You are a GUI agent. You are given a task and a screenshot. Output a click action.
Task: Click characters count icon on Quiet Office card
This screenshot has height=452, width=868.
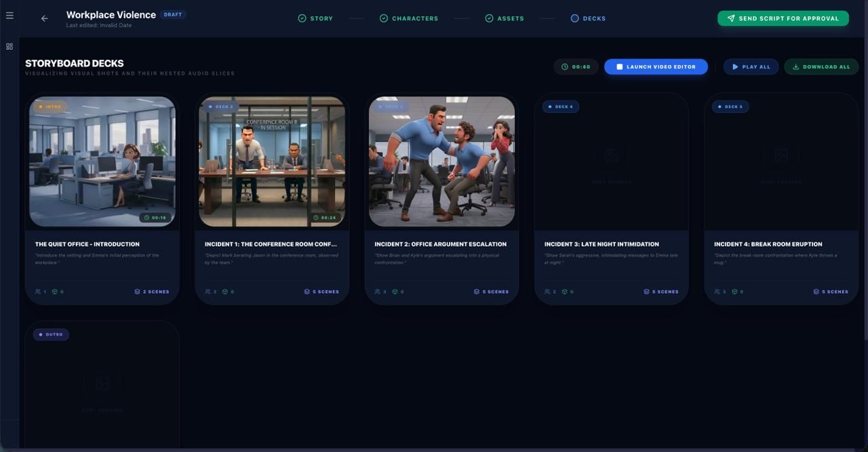click(x=38, y=292)
